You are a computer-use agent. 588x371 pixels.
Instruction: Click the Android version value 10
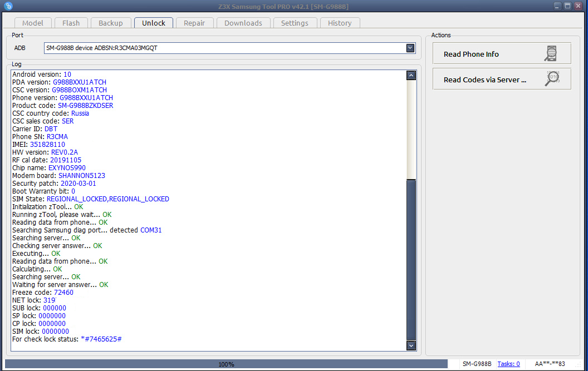pyautogui.click(x=67, y=75)
